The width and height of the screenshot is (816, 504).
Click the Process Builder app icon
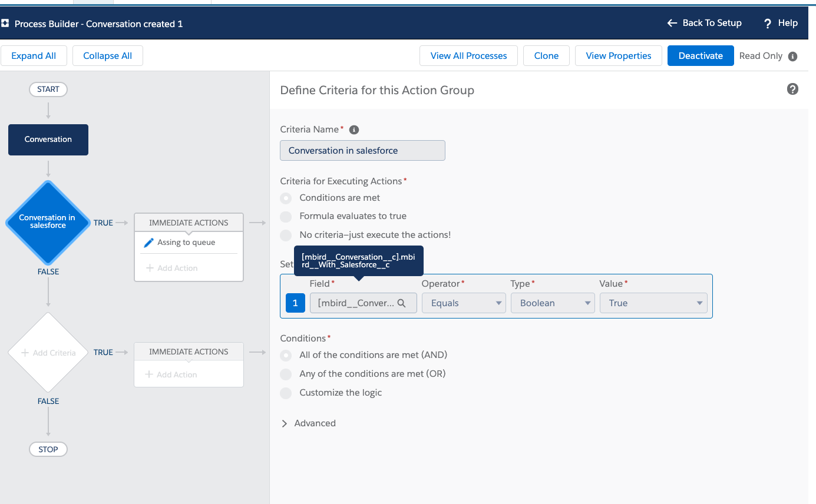coord(5,24)
